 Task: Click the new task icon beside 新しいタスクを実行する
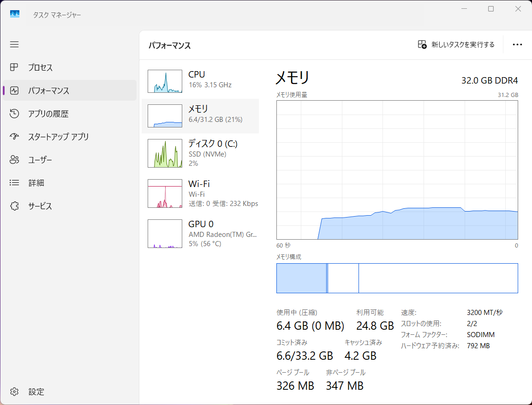[422, 44]
